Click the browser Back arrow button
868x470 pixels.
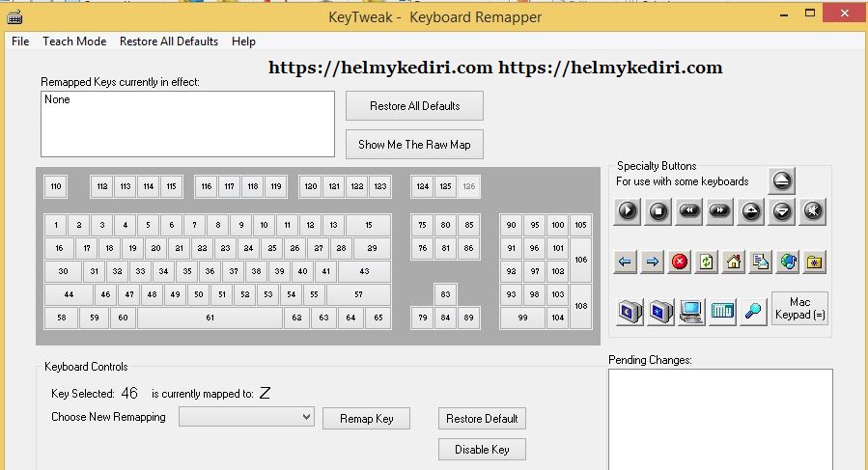pos(625,262)
